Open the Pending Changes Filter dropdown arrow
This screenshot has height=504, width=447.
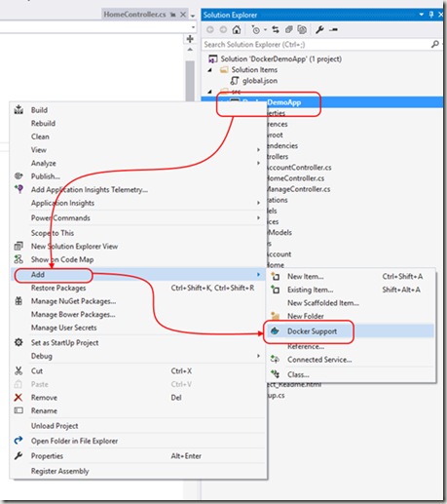click(x=265, y=30)
